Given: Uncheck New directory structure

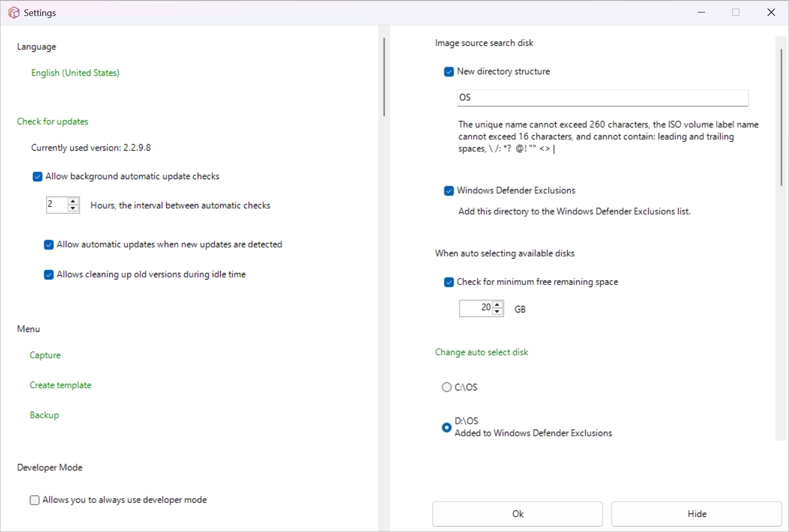Looking at the screenshot, I should click(x=448, y=72).
